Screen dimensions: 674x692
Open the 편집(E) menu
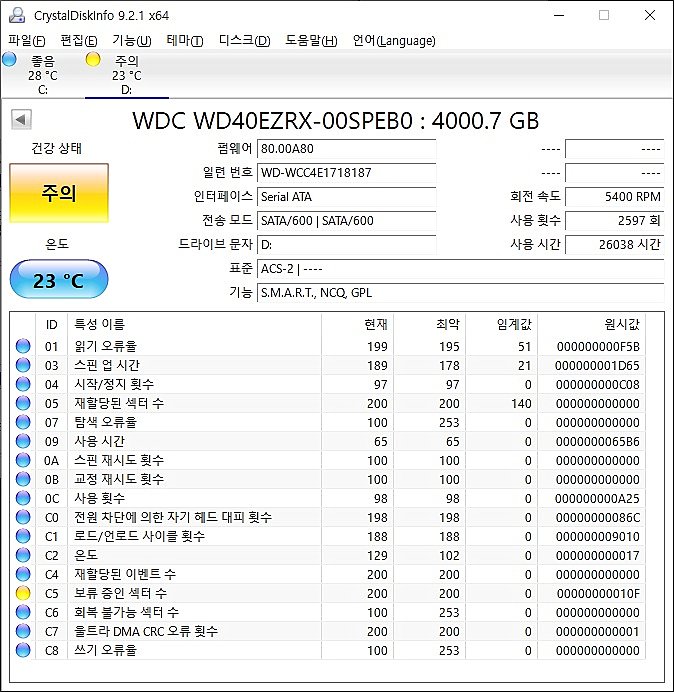[79, 41]
